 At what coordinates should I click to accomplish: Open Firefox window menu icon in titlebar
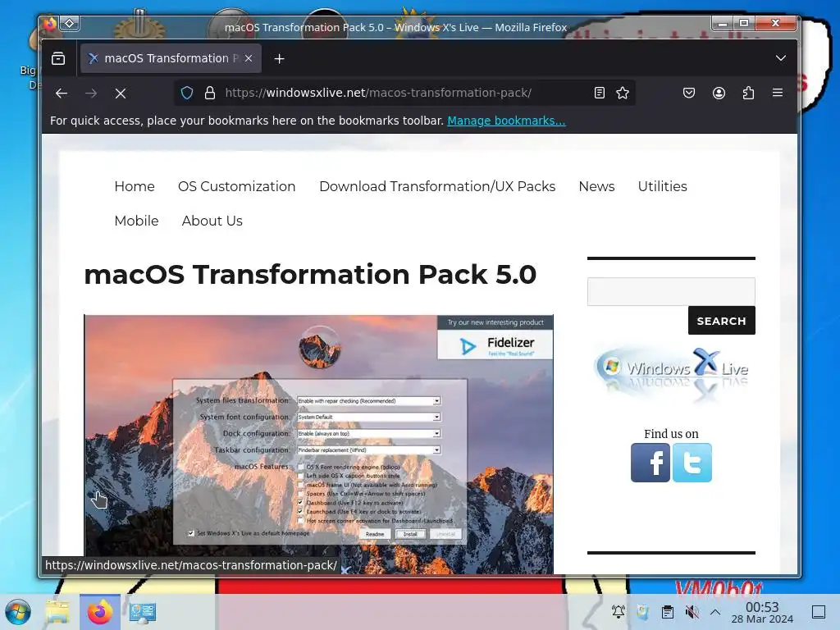pyautogui.click(x=49, y=24)
